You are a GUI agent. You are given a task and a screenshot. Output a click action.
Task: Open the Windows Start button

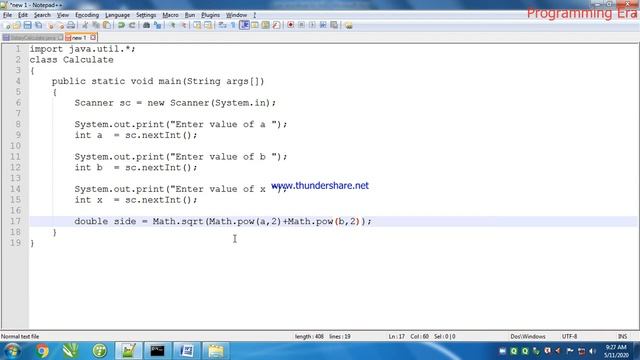[12, 351]
